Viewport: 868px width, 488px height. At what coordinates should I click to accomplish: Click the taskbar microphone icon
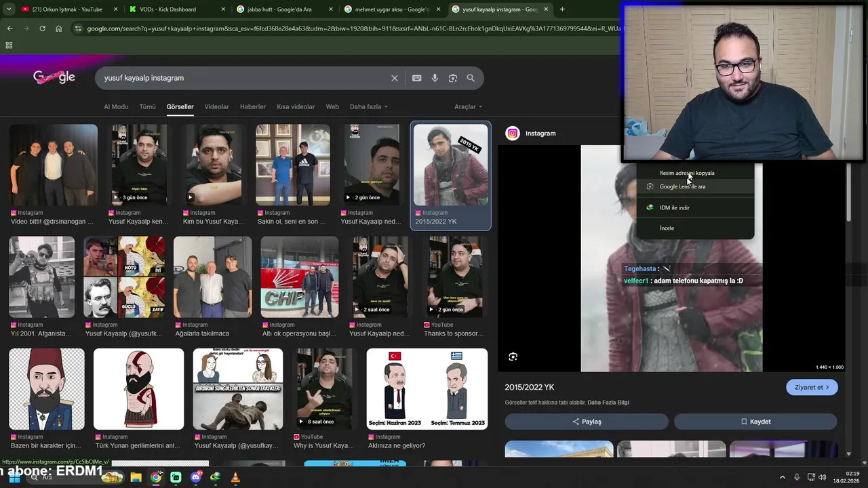(797, 477)
